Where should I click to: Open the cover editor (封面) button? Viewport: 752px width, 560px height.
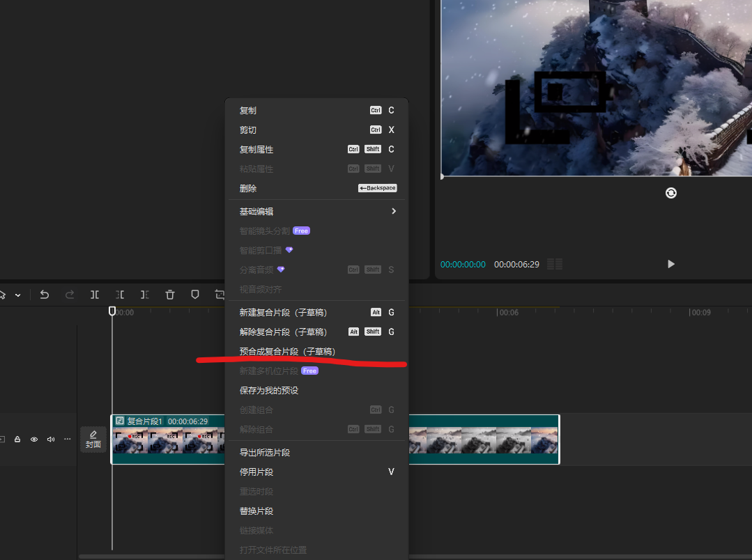coord(93,440)
